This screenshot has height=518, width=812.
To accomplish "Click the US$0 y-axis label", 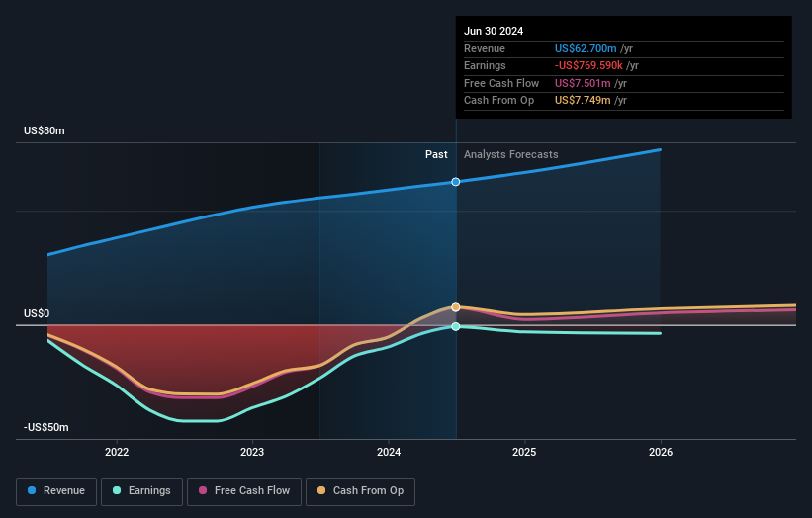I will coord(37,313).
